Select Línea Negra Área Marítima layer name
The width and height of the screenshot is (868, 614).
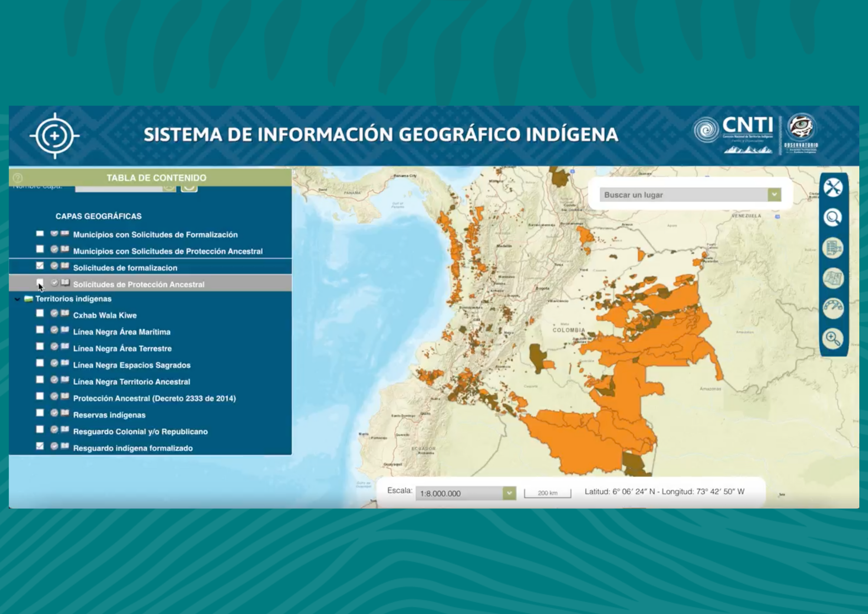coord(122,332)
